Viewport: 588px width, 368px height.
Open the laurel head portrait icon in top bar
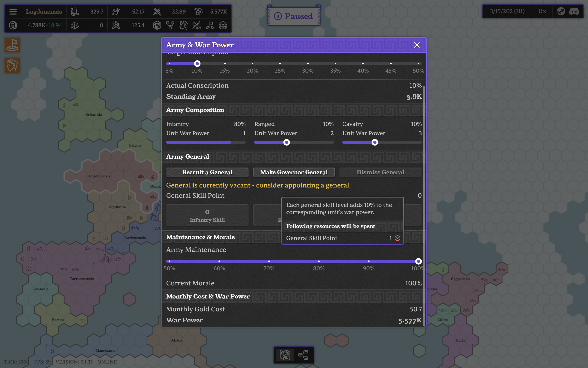coord(184,25)
